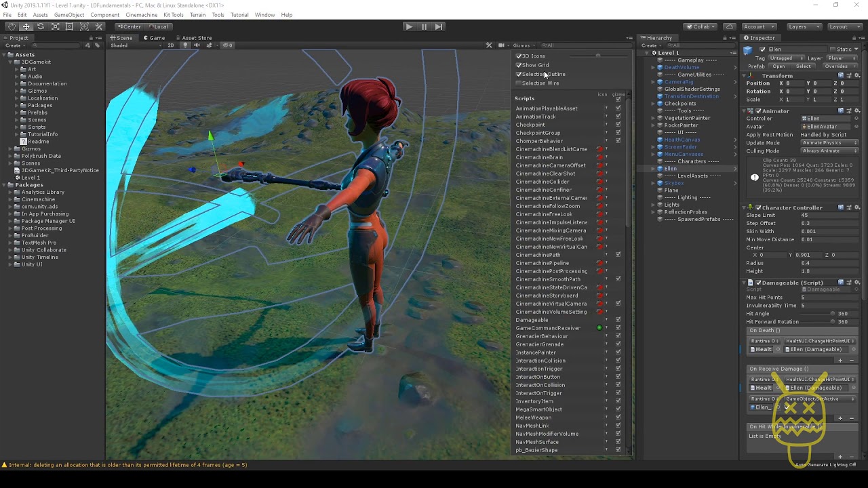Select the Scale tool in the toolbar
This screenshot has height=488, width=868.
55,26
